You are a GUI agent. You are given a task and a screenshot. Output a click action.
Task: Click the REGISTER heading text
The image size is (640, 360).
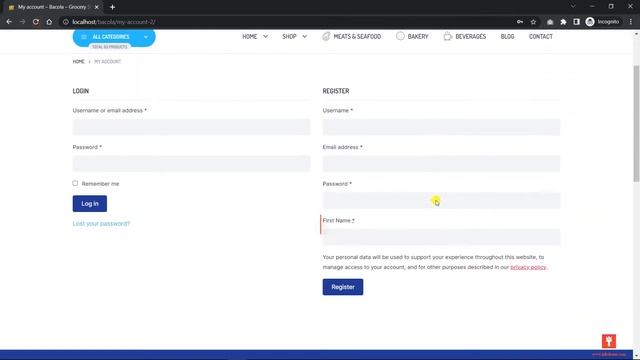[x=336, y=91]
